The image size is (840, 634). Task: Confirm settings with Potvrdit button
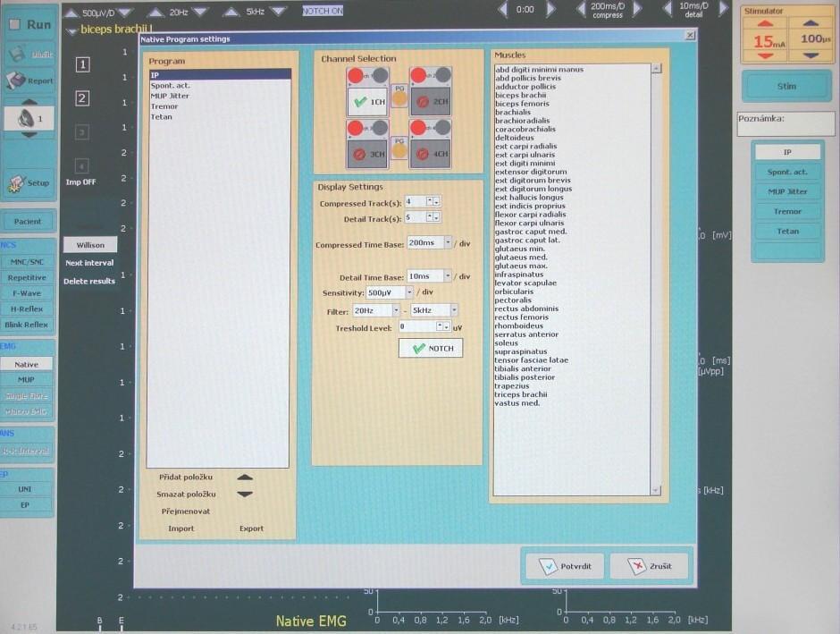click(x=565, y=566)
